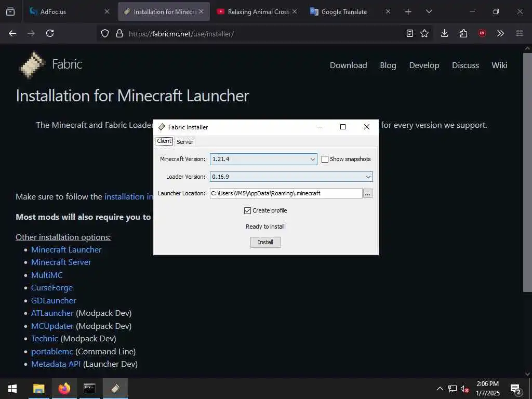Image resolution: width=532 pixels, height=399 pixels.
Task: Switch to Firefox in the taskbar
Action: (64, 389)
